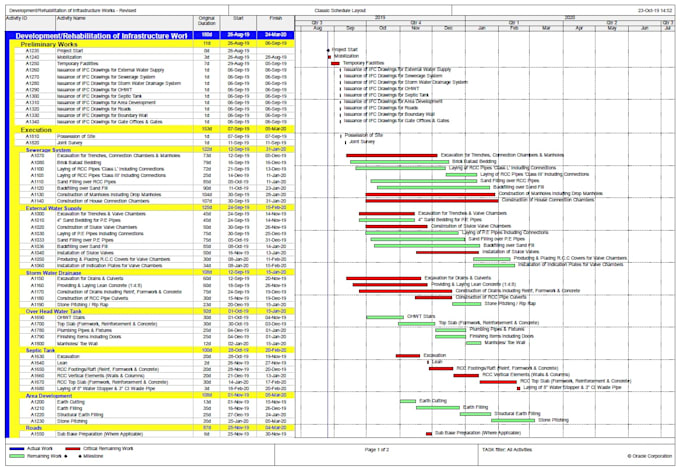Select the green Brick Ballast Bedding bar
680x470 pixels.
(399, 162)
